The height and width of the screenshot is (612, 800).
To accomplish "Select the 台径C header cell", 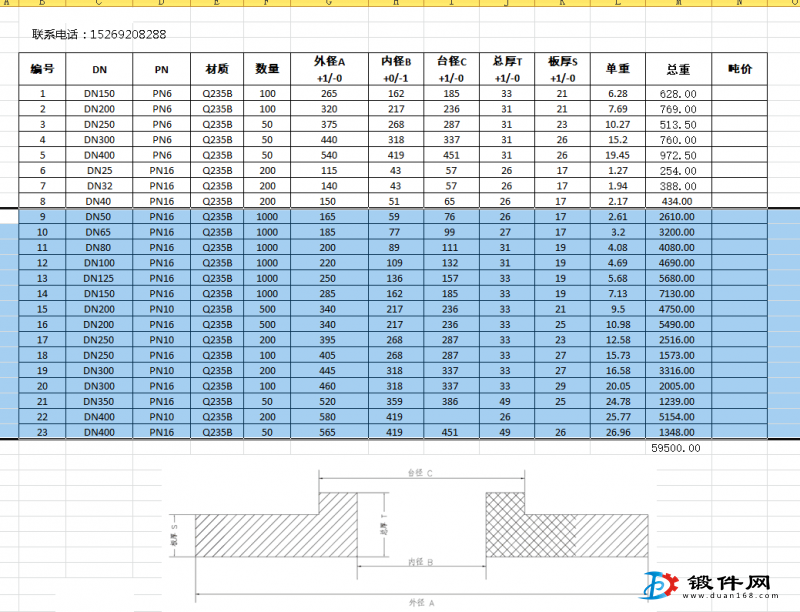I will (451, 69).
